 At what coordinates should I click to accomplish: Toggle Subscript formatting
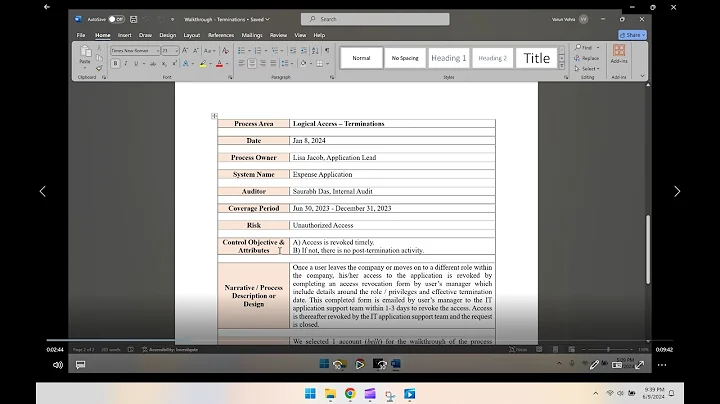164,63
